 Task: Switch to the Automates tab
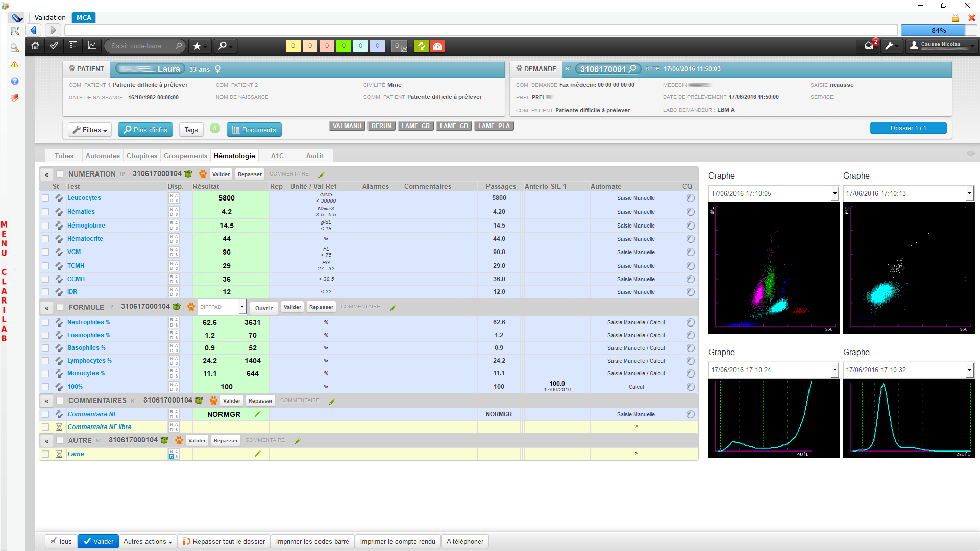point(103,156)
